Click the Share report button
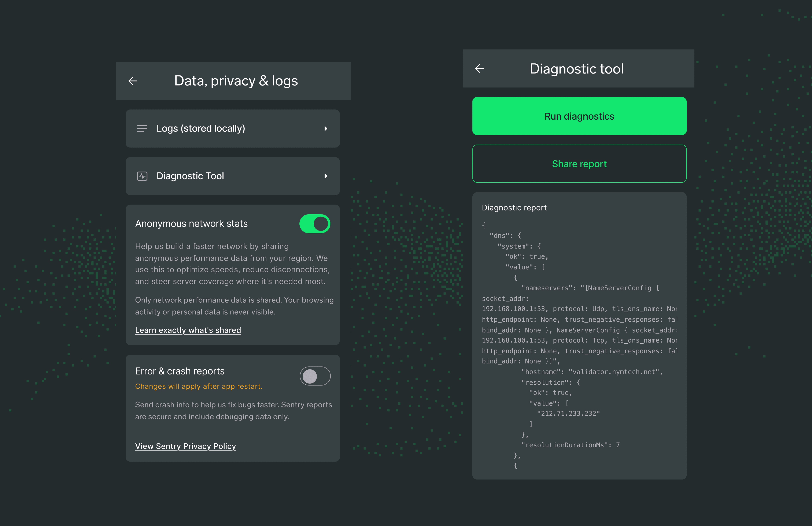 pyautogui.click(x=579, y=164)
